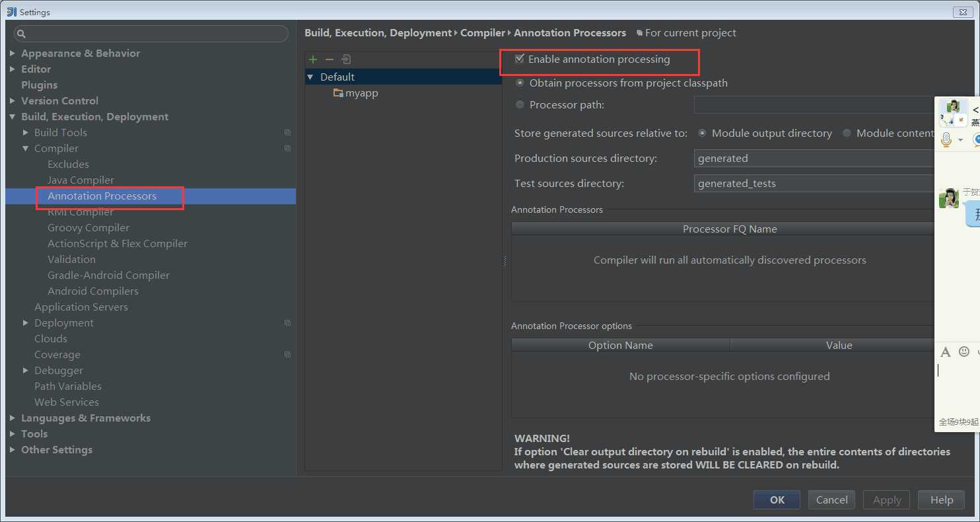Screen dimensions: 980x522
Task: Click in settings search field
Action: pyautogui.click(x=151, y=34)
